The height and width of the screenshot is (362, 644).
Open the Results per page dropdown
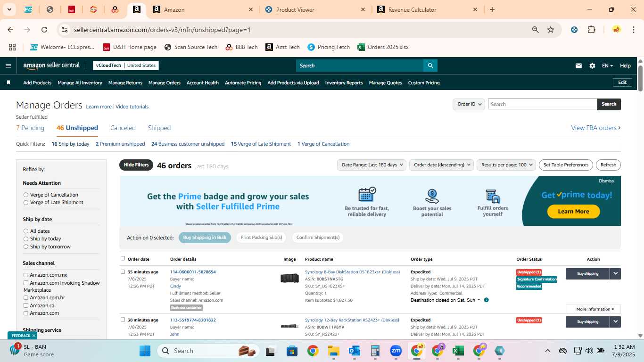(x=506, y=165)
